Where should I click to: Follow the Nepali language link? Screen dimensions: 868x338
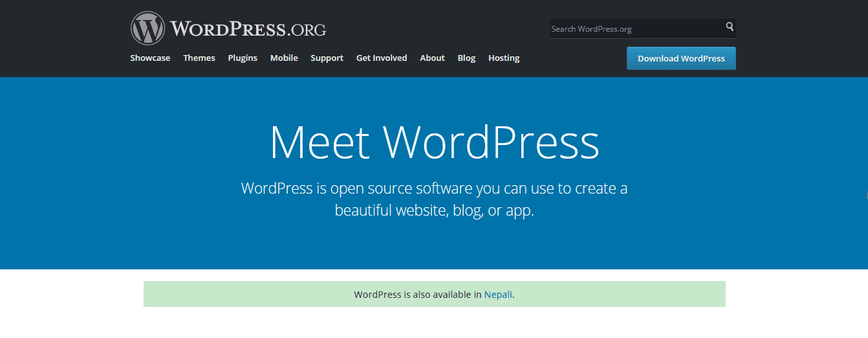[x=498, y=295]
